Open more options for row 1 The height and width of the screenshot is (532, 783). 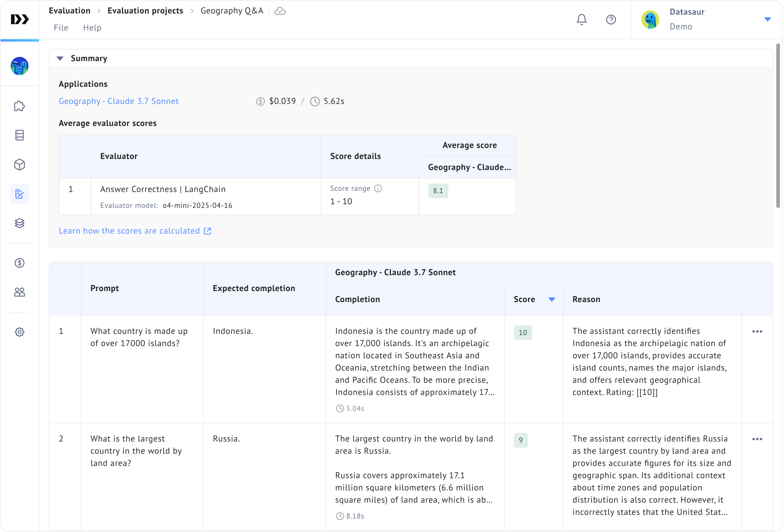click(757, 332)
